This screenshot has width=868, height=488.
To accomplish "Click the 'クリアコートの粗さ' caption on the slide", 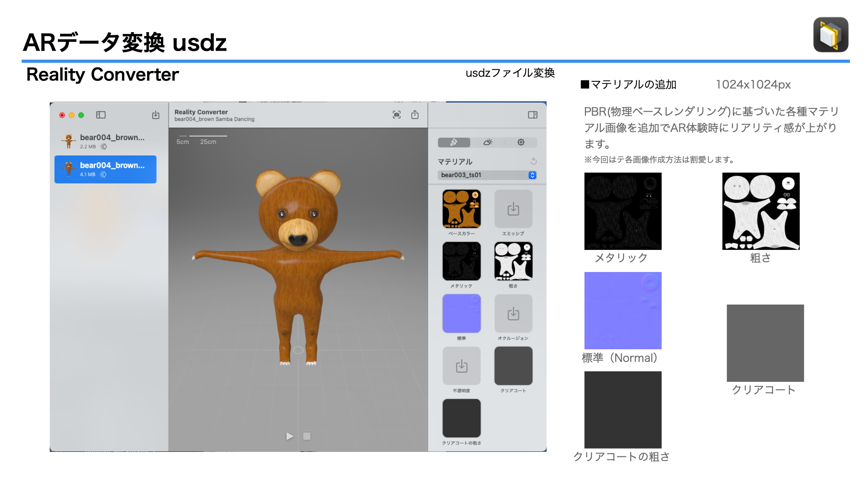I will [x=622, y=457].
